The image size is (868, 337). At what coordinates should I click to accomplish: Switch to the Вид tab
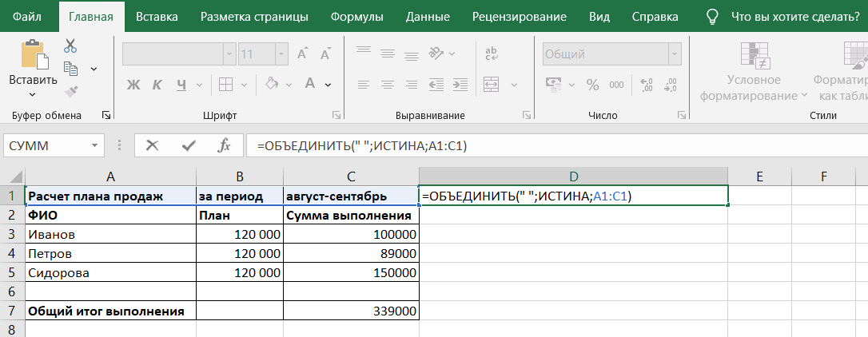click(599, 16)
